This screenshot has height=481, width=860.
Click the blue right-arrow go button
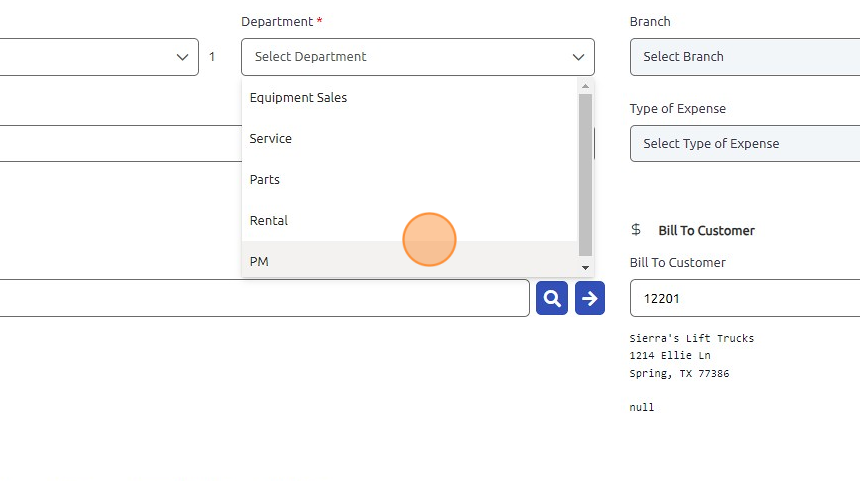590,298
